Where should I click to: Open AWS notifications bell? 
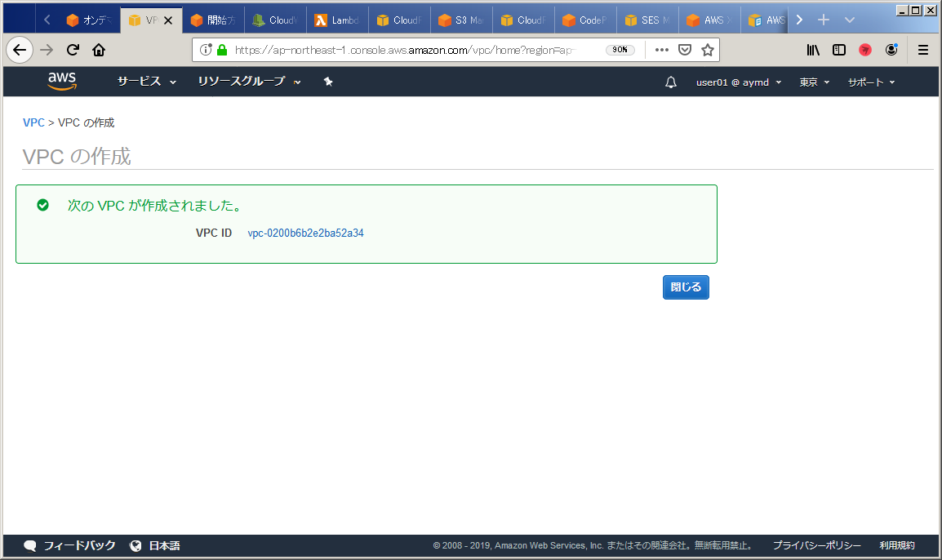tap(671, 82)
